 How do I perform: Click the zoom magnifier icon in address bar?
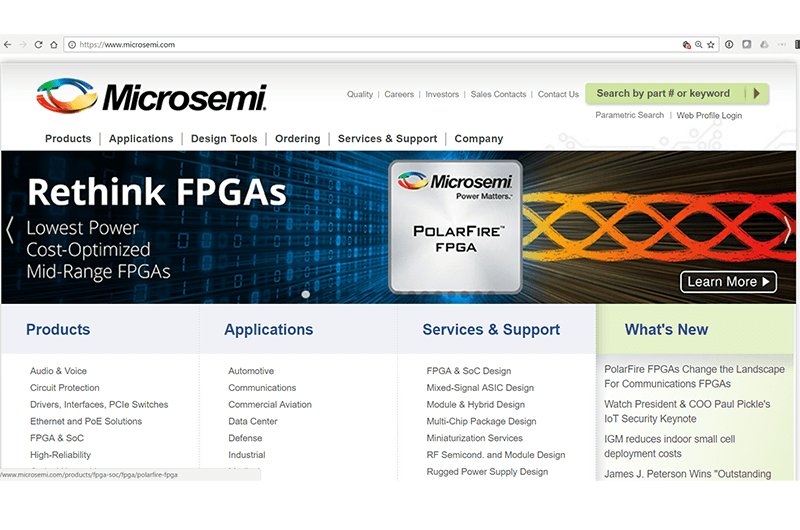coord(698,45)
